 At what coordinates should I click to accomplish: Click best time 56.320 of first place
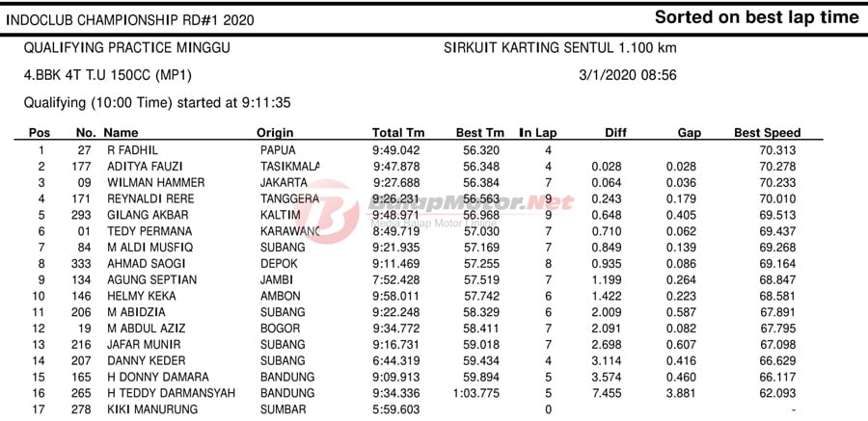click(x=480, y=150)
